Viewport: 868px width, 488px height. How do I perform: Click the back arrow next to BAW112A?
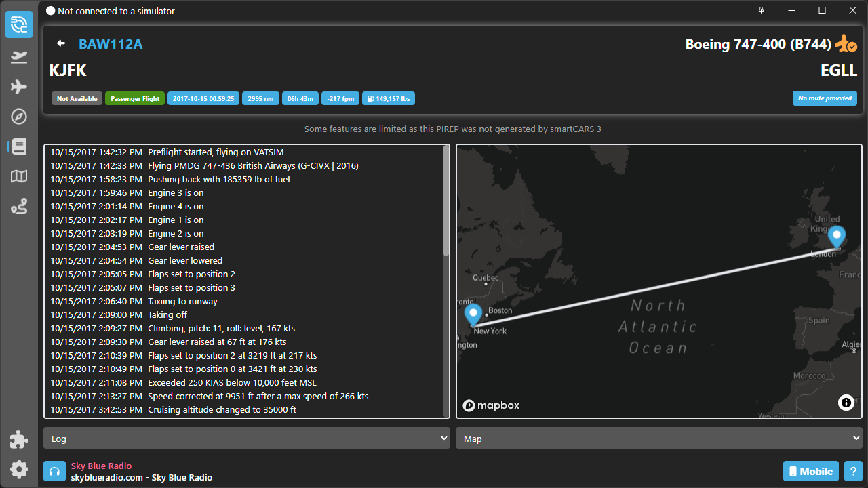point(61,43)
